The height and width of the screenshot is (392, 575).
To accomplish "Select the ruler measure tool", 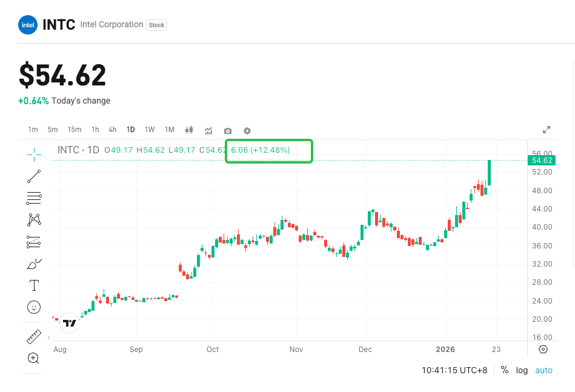I will coord(34,336).
